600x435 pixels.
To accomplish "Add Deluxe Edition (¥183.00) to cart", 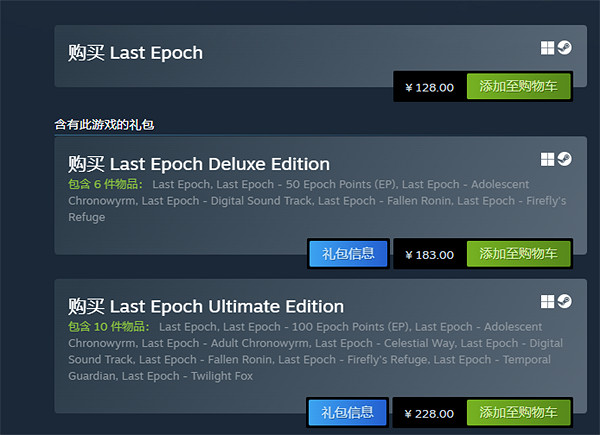I will [518, 254].
